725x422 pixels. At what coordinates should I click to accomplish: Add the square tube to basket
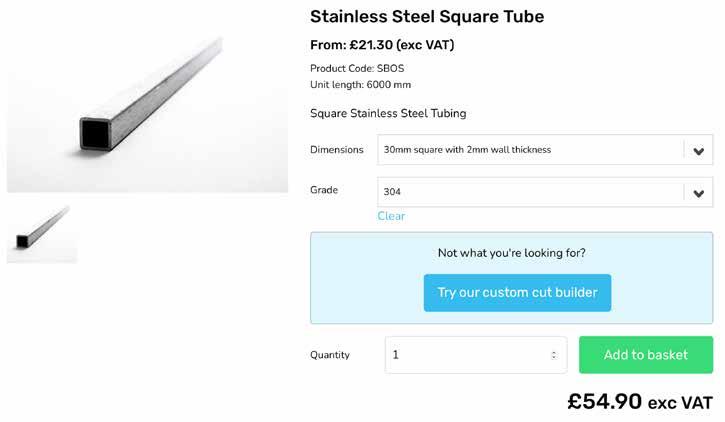(645, 355)
